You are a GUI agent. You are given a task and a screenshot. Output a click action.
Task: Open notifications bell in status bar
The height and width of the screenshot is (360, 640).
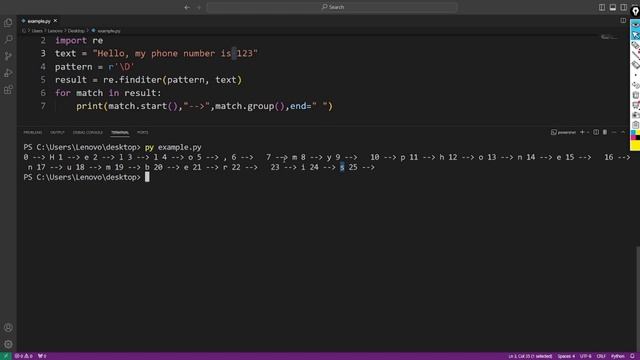point(632,356)
